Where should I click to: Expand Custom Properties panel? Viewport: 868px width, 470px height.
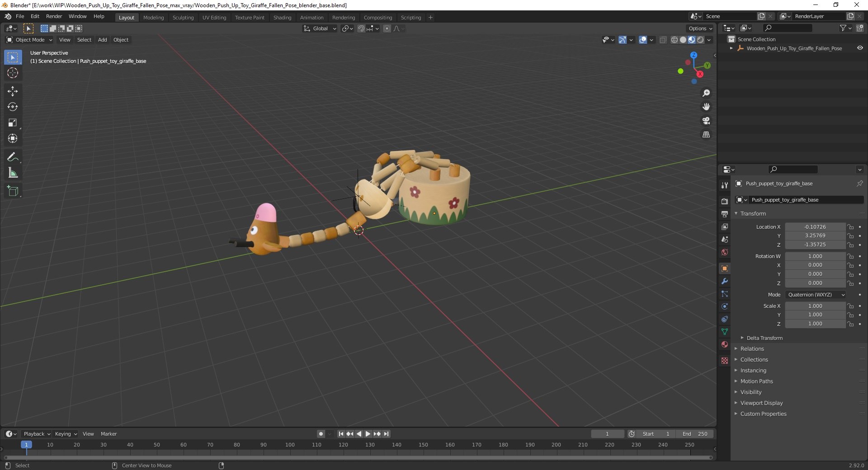pyautogui.click(x=763, y=414)
